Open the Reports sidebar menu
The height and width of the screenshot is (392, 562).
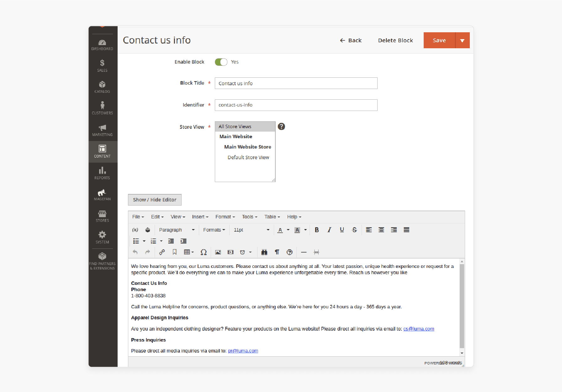[103, 173]
